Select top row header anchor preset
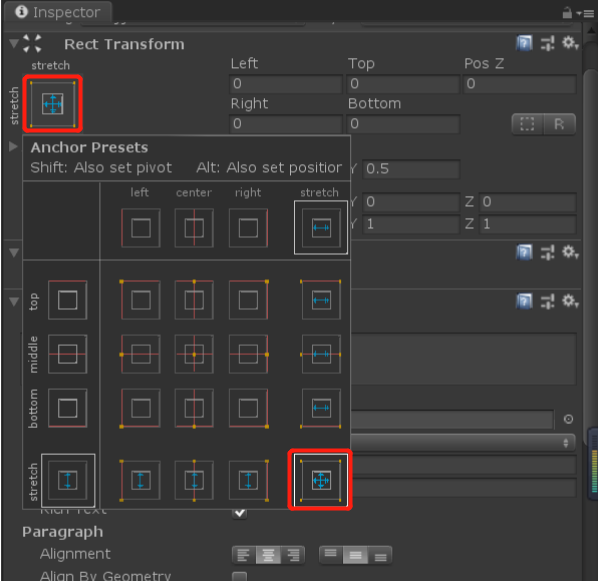Image resolution: width=598 pixels, height=581 pixels. [x=68, y=300]
